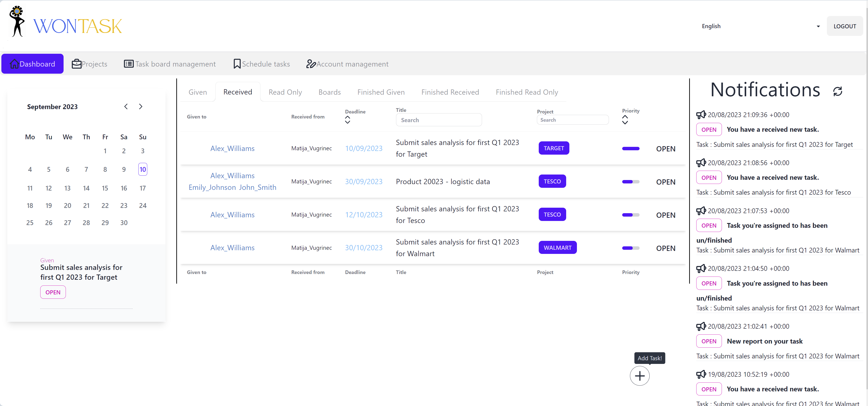Screen dimensions: 868x406
Task: Click megaphone icon of 21:07:53 notification
Action: pos(701,211)
